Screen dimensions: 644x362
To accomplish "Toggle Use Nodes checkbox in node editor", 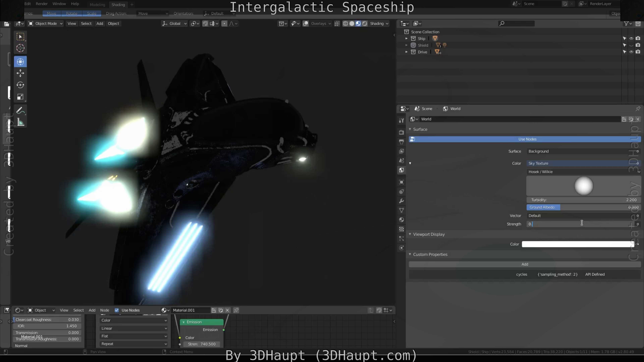I will pyautogui.click(x=117, y=310).
